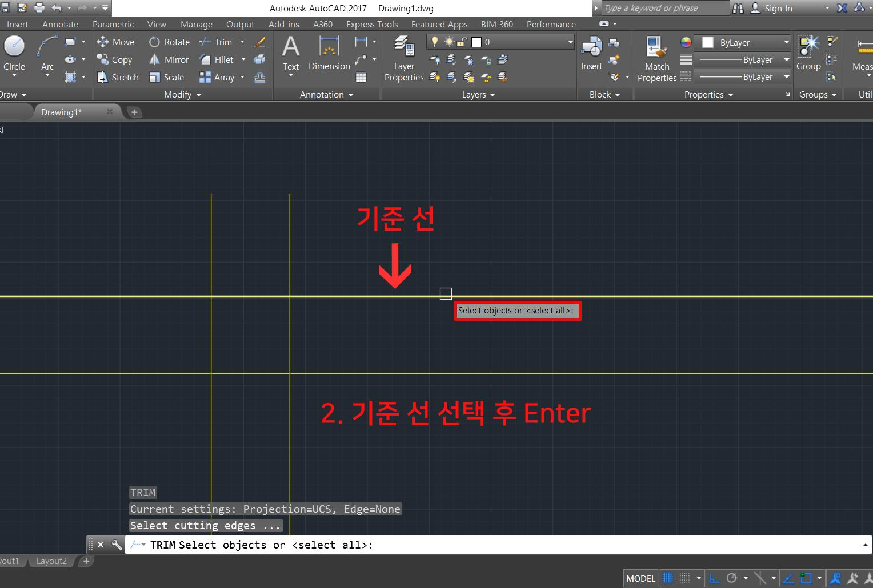Open the Trim dropdown arrow
The image size is (873, 588).
242,42
